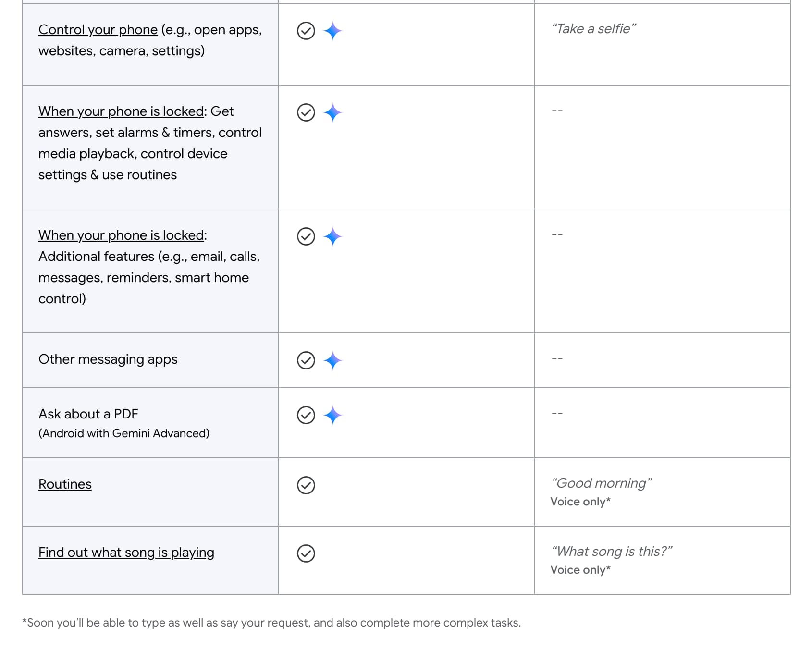Click checkmark icon in 'Find out what song' row
The width and height of the screenshot is (812, 664).
pyautogui.click(x=306, y=553)
